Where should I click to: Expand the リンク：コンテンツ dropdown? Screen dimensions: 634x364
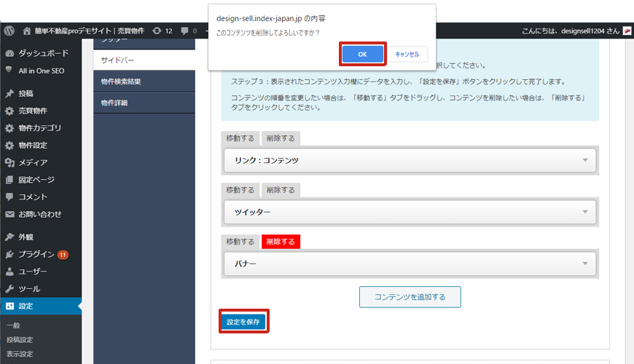point(409,160)
